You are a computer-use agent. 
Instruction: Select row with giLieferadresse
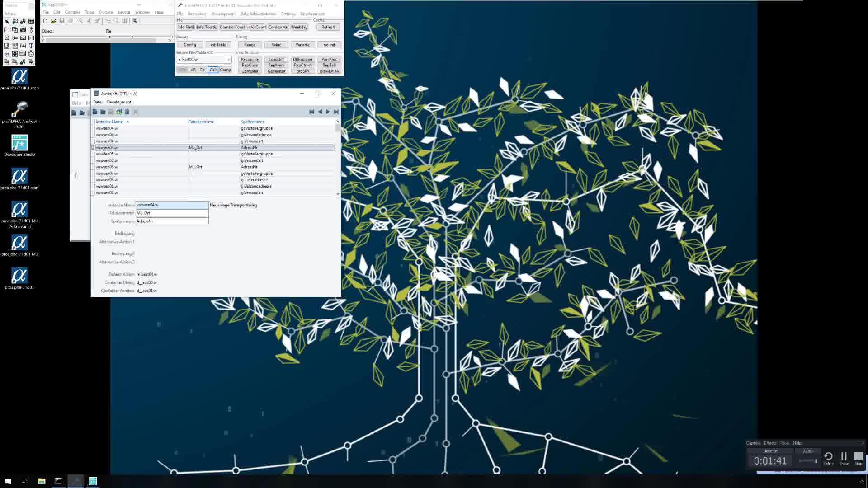point(213,180)
